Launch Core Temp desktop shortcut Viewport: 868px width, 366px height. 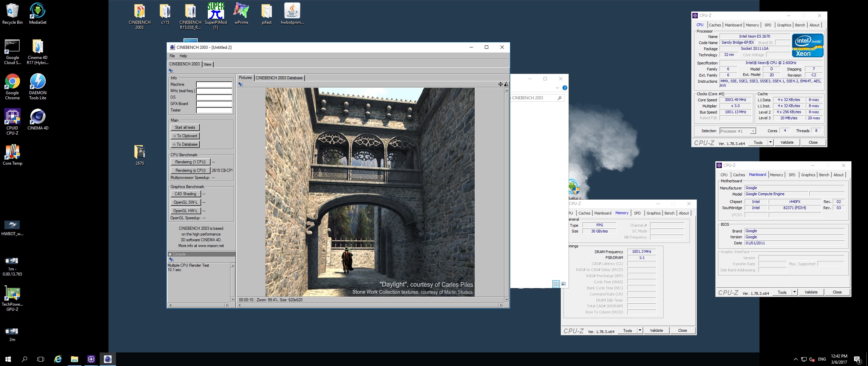(x=13, y=155)
